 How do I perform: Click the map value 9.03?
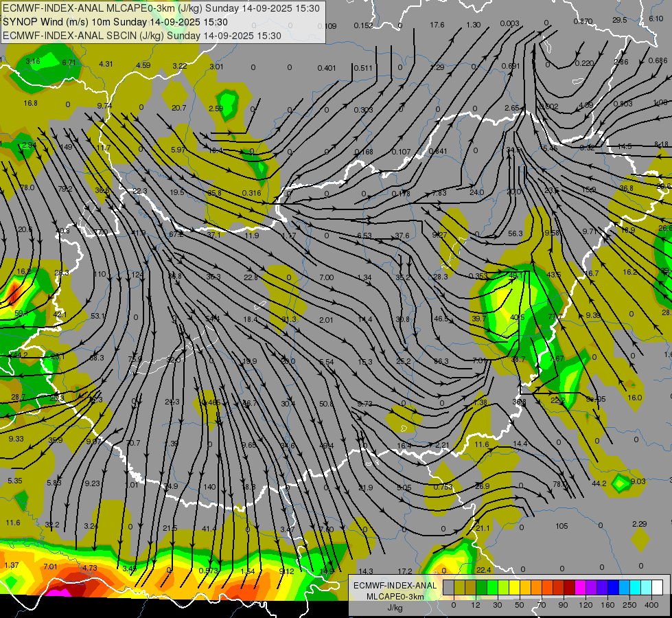(638, 481)
